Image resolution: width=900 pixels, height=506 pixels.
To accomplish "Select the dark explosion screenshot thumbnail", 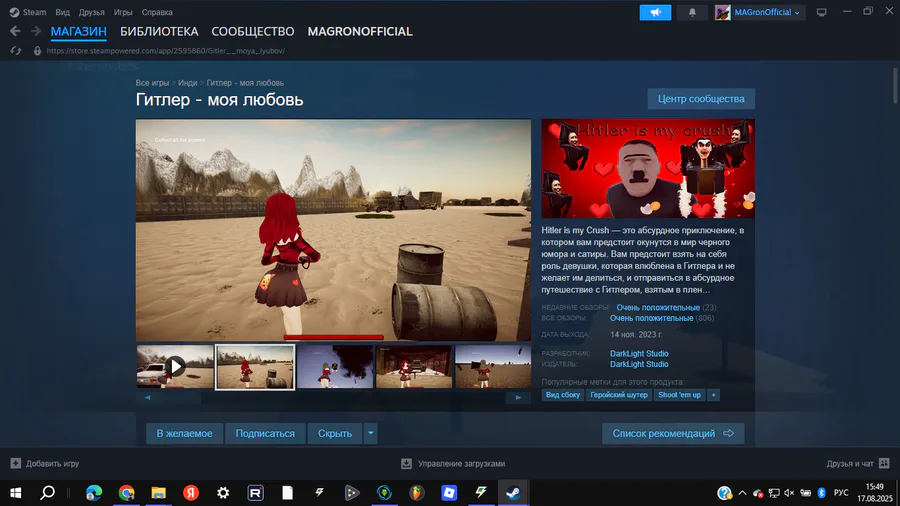I will tap(335, 366).
